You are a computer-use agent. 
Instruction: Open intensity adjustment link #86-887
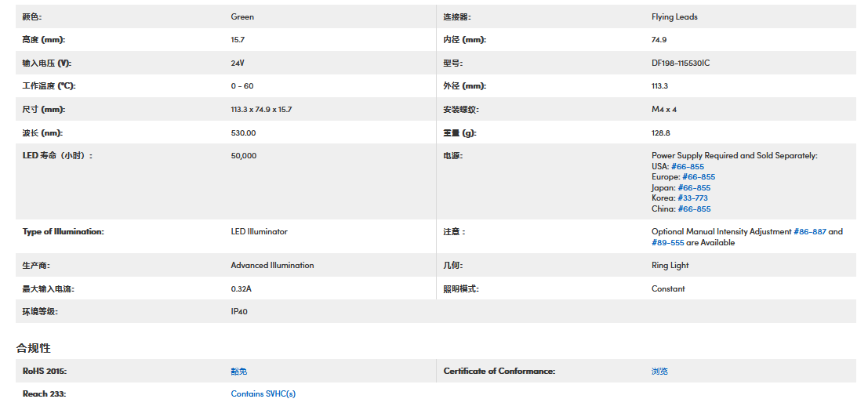click(x=810, y=232)
